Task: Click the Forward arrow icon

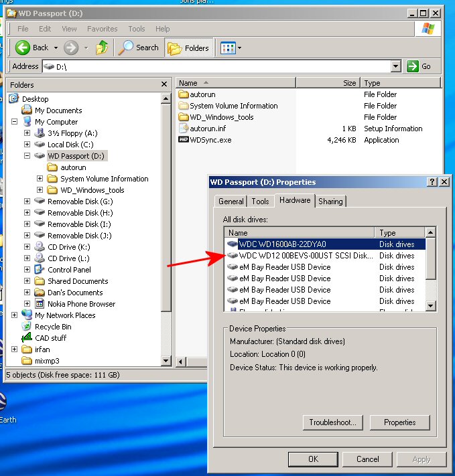Action: coord(71,48)
